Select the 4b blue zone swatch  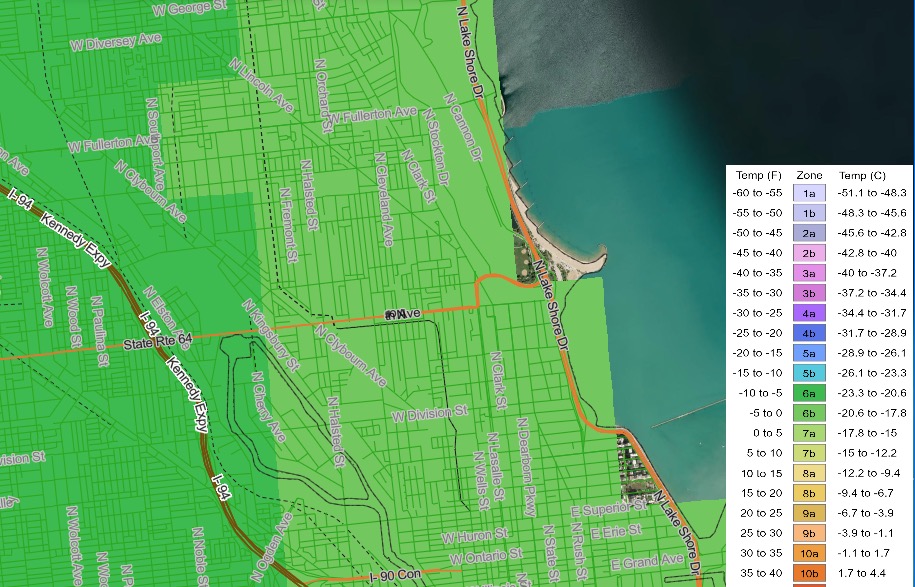tap(809, 333)
